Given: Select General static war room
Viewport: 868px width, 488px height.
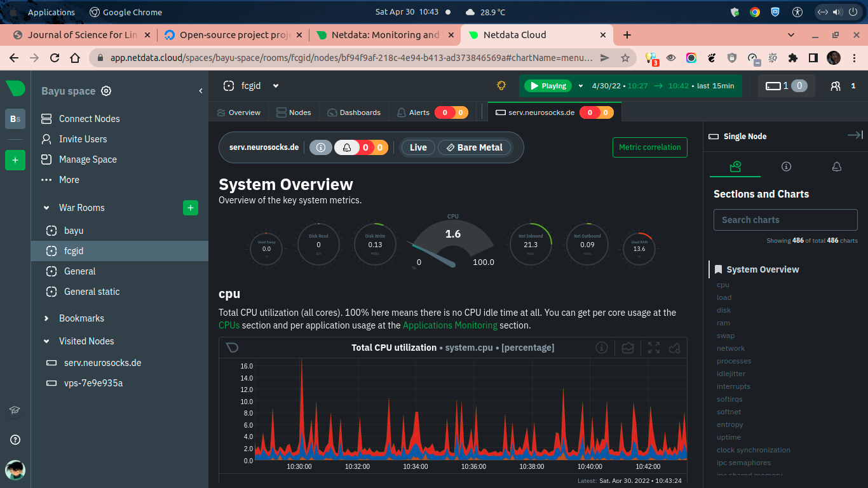Looking at the screenshot, I should 92,292.
